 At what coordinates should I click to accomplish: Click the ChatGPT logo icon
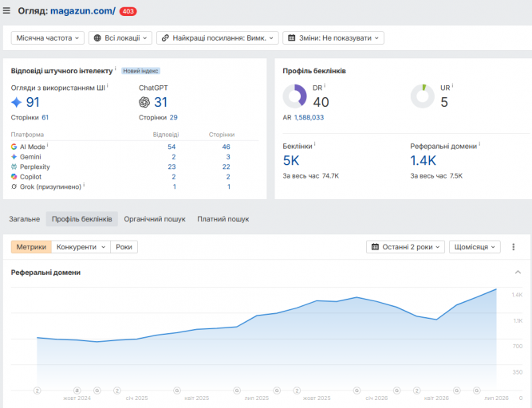pos(144,102)
